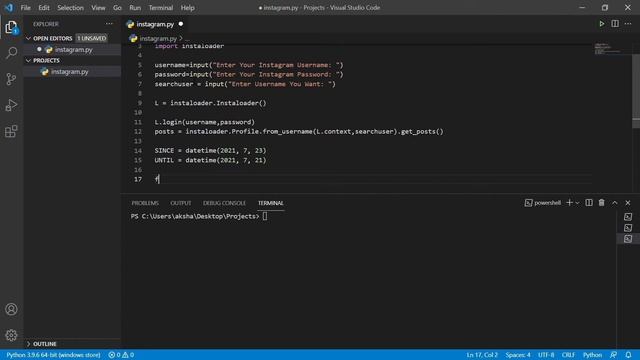
Task: Open the File menu
Action: (25, 8)
